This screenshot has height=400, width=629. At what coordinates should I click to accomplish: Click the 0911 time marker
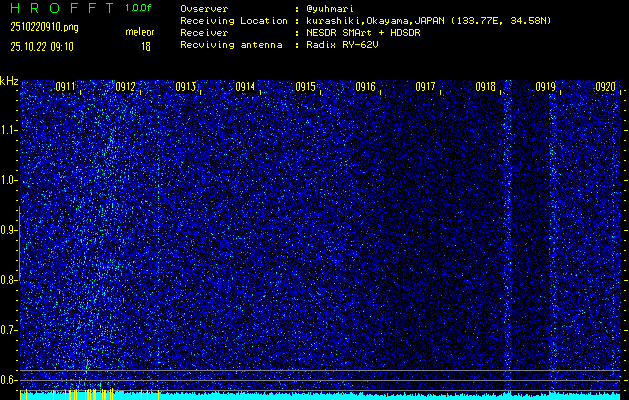click(65, 87)
